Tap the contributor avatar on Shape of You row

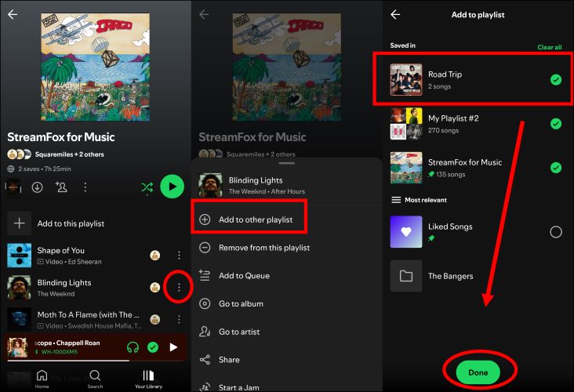pos(154,255)
